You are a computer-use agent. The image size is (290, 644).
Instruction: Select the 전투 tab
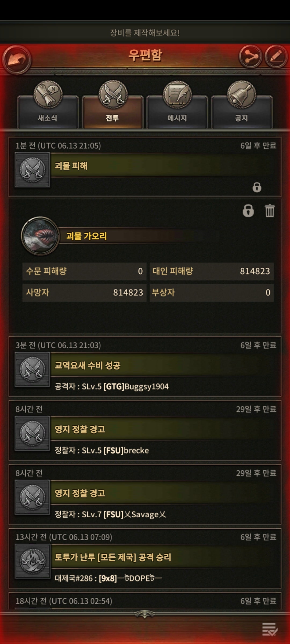[113, 106]
